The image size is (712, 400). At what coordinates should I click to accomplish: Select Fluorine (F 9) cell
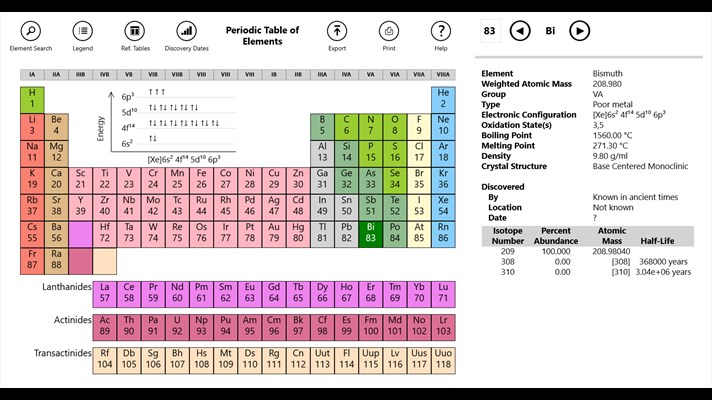click(419, 127)
